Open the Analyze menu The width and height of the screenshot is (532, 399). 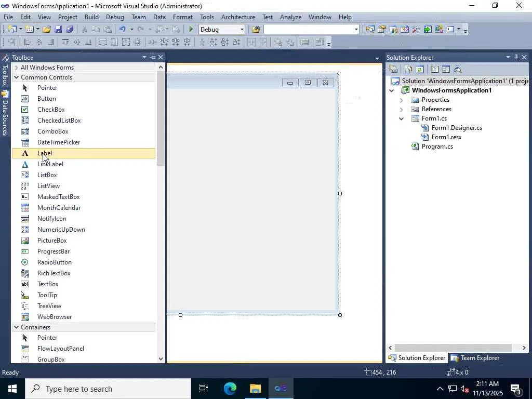pos(291,17)
